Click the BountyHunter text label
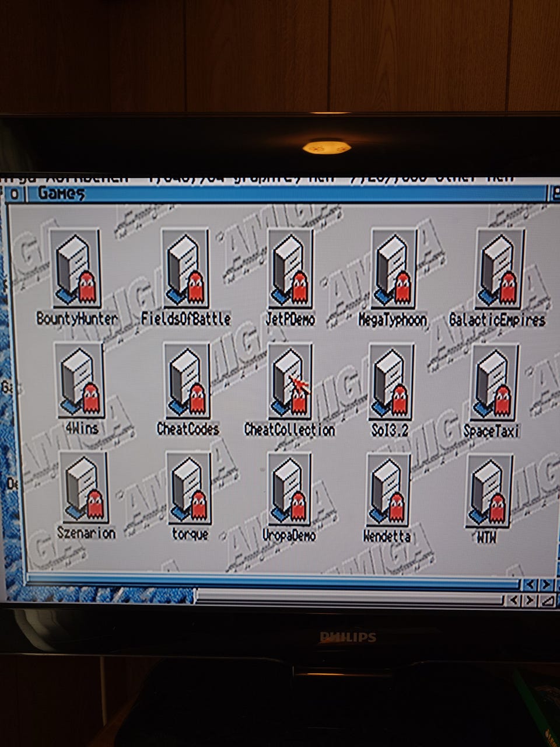560x747 pixels. pos(77,319)
